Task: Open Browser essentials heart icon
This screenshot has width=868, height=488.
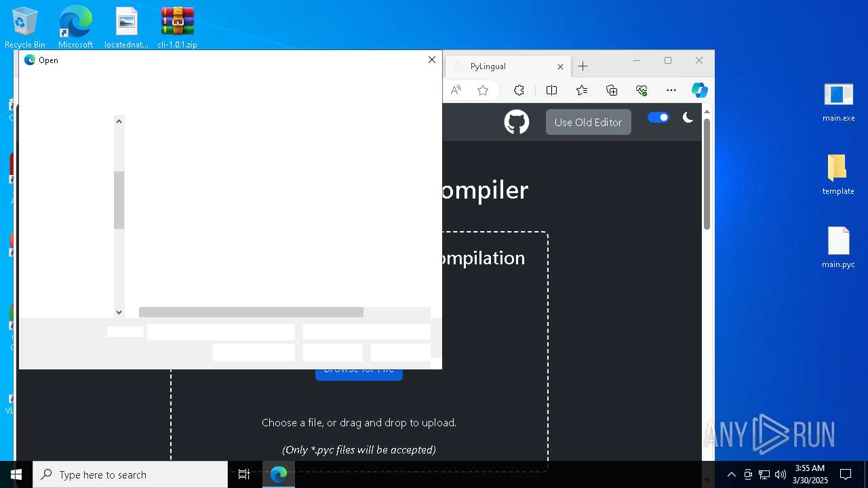Action: (642, 90)
